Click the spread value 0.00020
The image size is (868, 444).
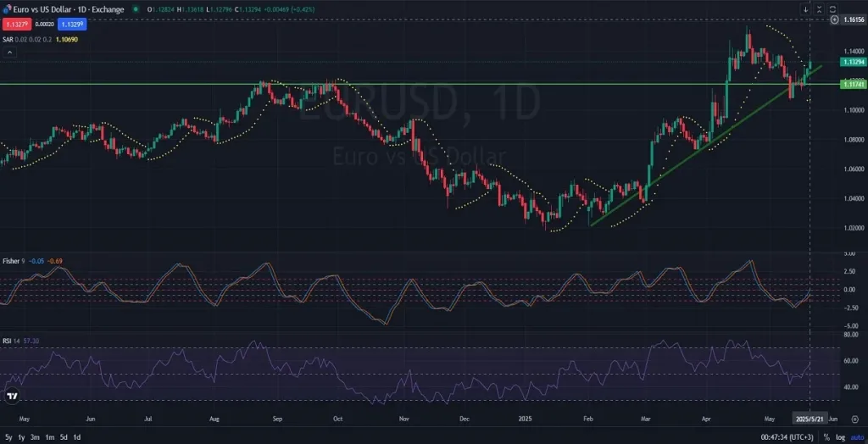coord(44,24)
